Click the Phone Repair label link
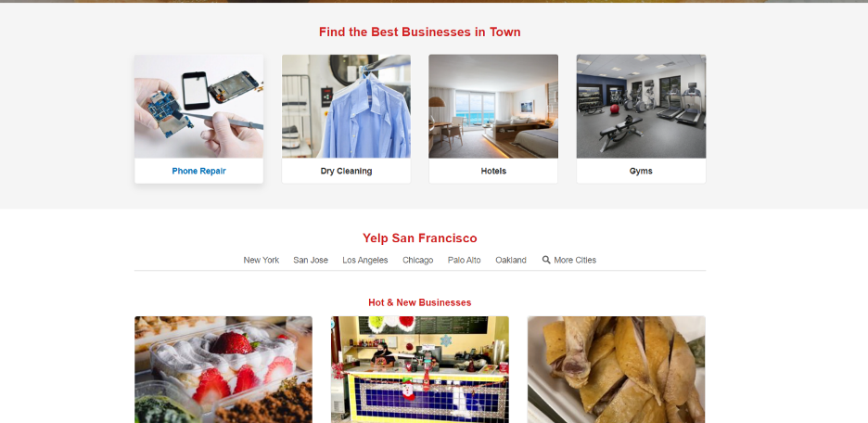This screenshot has width=868, height=423. tap(198, 171)
